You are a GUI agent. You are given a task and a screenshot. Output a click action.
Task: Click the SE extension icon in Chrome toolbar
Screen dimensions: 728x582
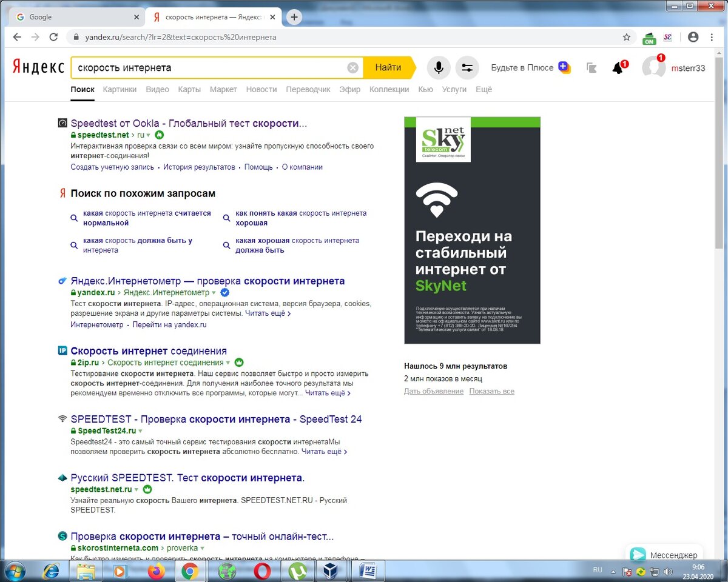click(x=668, y=37)
